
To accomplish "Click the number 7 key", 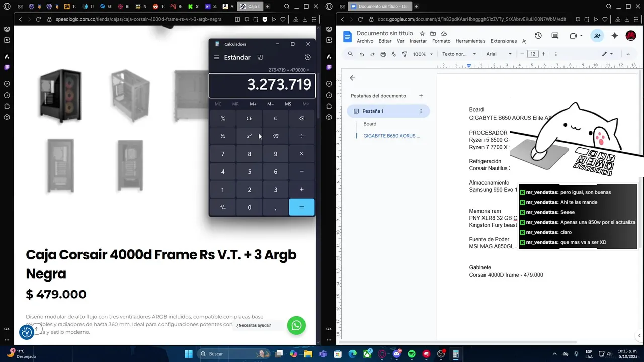I will [223, 154].
